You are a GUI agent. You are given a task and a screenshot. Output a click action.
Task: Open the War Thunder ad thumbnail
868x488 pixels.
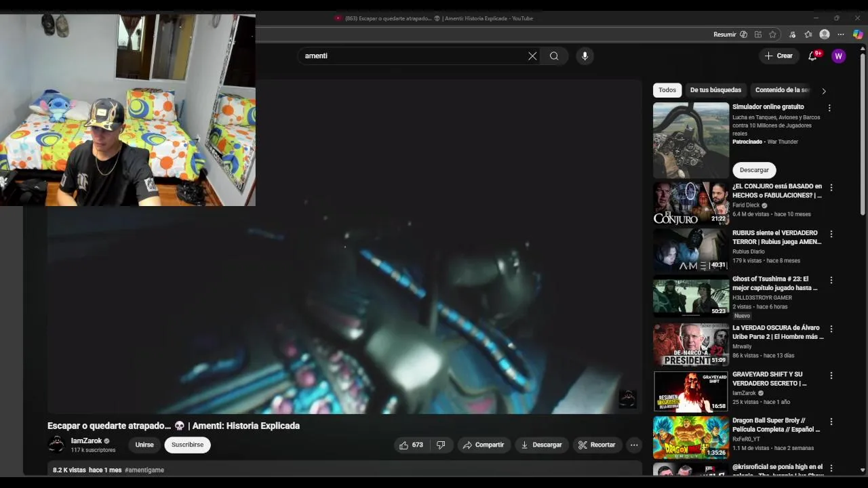tap(691, 140)
